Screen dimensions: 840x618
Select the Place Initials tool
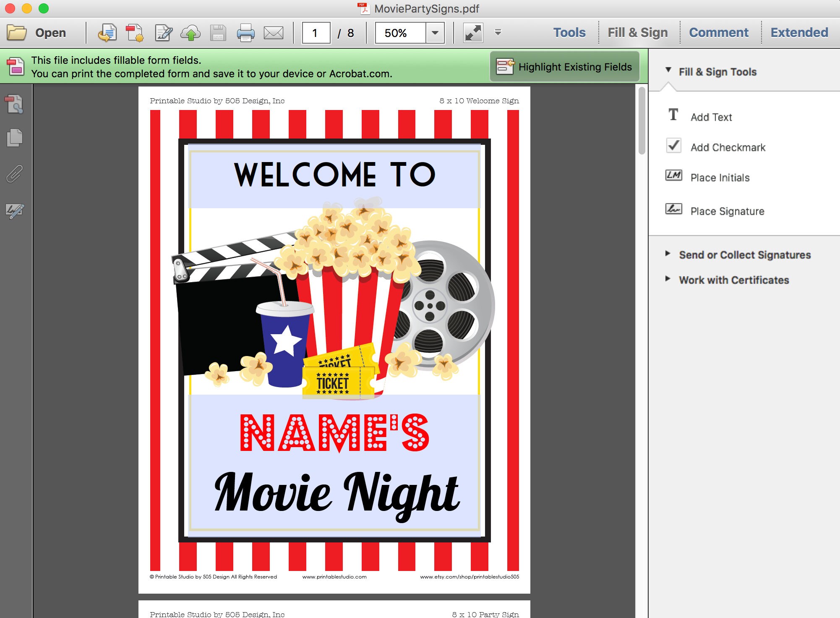coord(720,177)
